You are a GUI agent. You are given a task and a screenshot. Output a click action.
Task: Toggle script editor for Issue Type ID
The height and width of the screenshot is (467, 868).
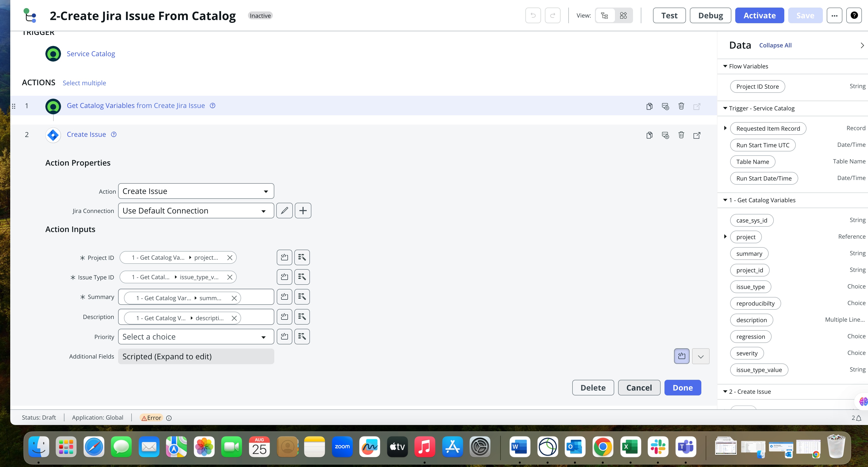[x=284, y=277]
